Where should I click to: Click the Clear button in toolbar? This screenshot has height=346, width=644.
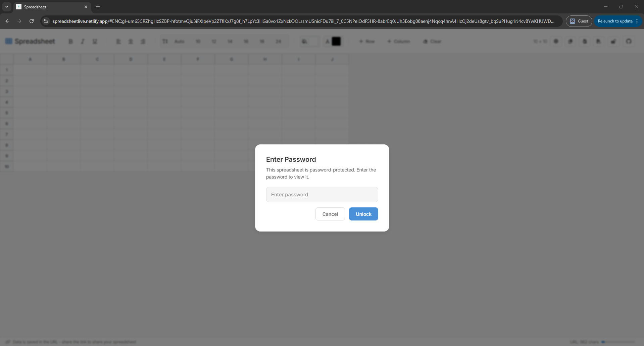pyautogui.click(x=432, y=41)
